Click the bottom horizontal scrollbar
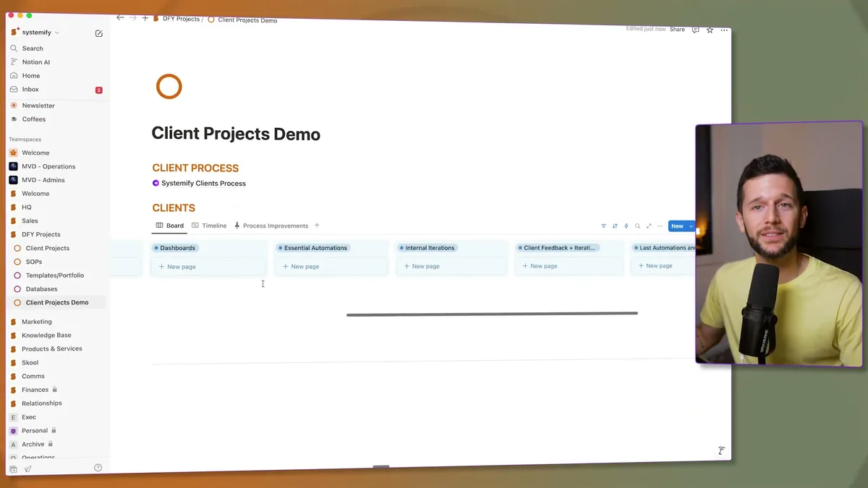Image resolution: width=868 pixels, height=488 pixels. click(x=492, y=314)
